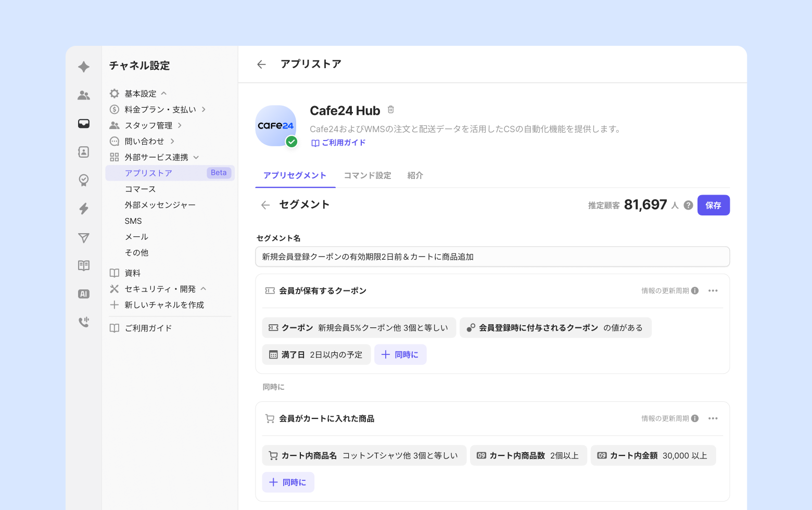Toggle the セキュリティ・開発 chevron

pyautogui.click(x=204, y=289)
